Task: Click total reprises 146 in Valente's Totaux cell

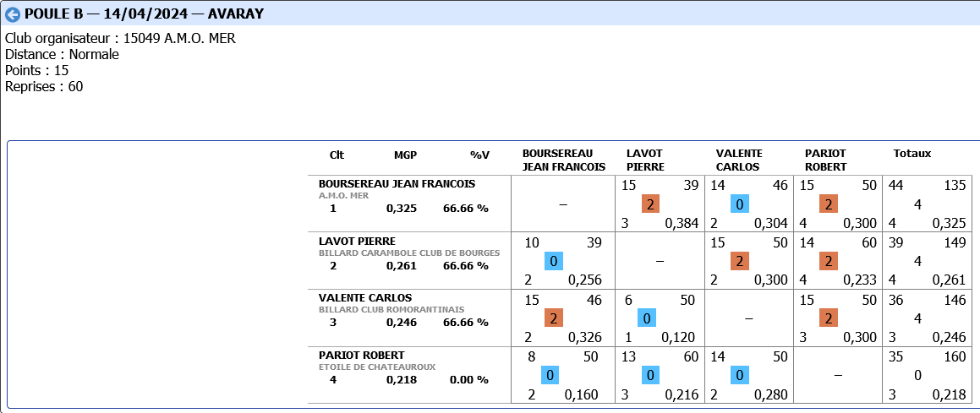Action: [x=955, y=300]
